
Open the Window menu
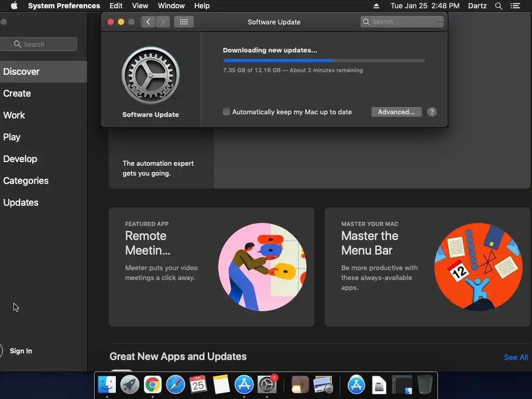coord(171,6)
